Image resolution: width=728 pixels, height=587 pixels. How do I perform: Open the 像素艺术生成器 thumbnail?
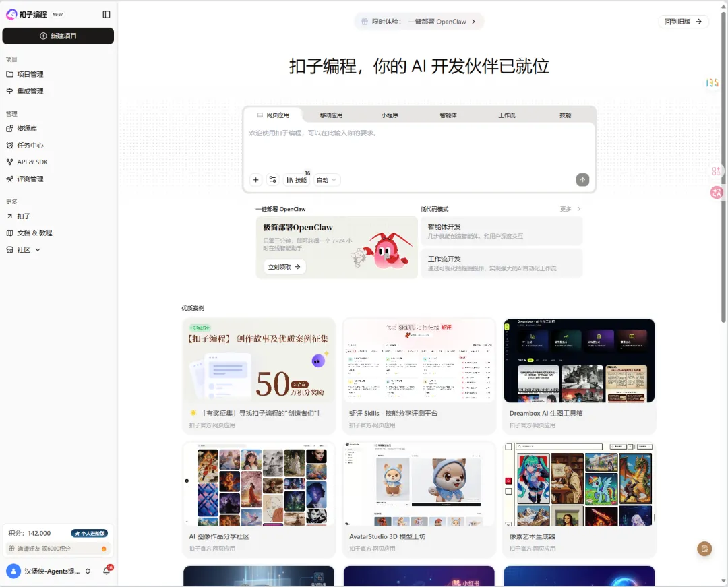(x=579, y=484)
